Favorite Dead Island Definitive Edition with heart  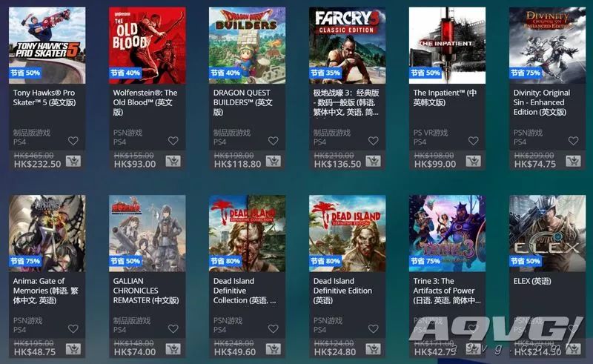[374, 329]
